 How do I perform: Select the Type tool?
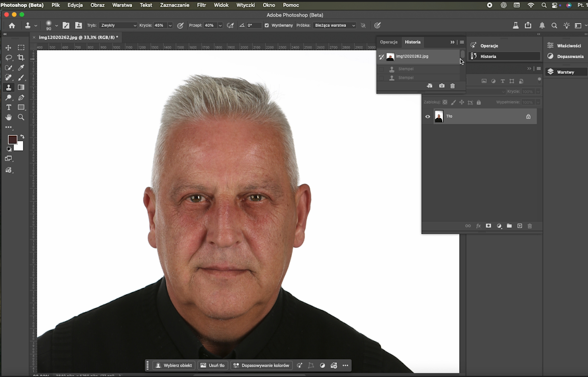(8, 107)
